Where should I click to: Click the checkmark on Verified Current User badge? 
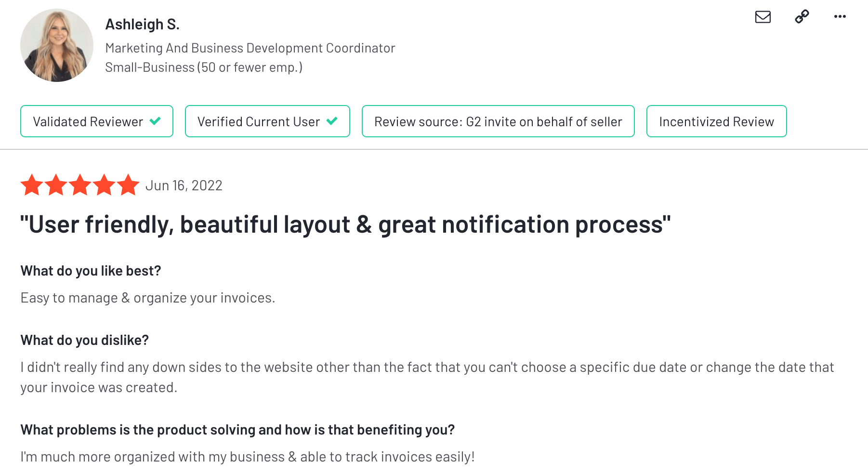pyautogui.click(x=332, y=121)
